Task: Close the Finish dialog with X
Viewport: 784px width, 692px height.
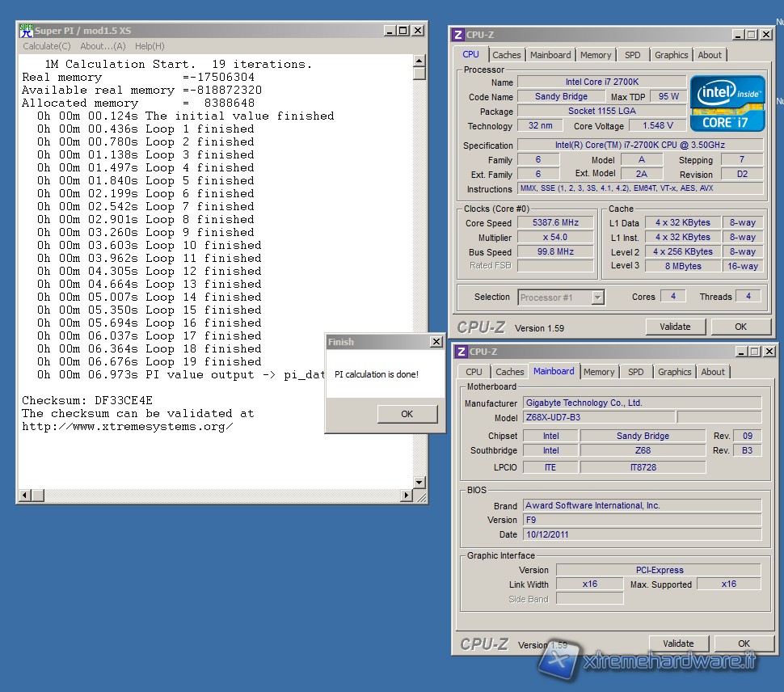Action: click(436, 342)
